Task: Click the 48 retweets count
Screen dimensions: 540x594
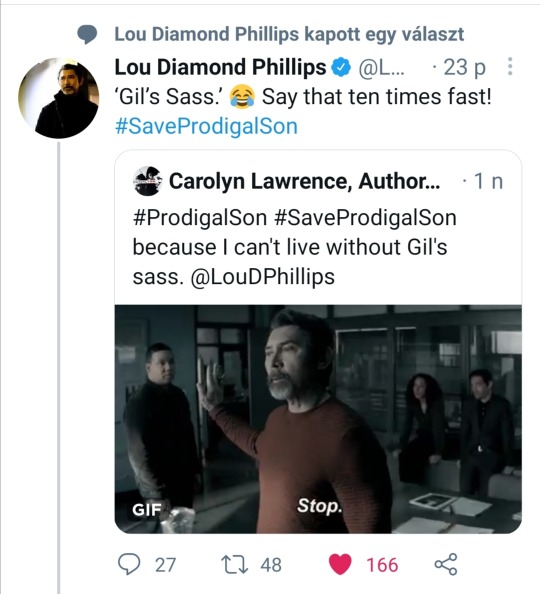Action: [271, 565]
